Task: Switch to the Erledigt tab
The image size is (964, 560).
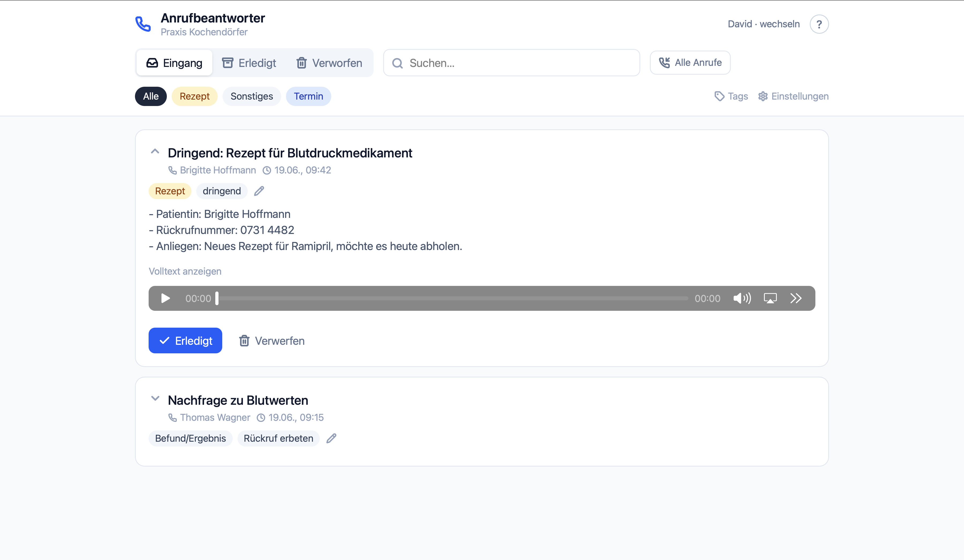Action: coord(249,63)
